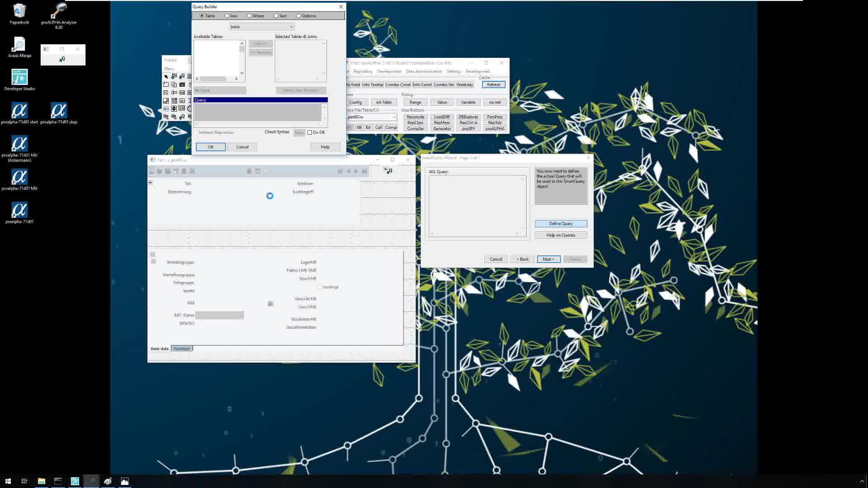Click the folder icon beside the Bild field

pyautogui.click(x=270, y=303)
